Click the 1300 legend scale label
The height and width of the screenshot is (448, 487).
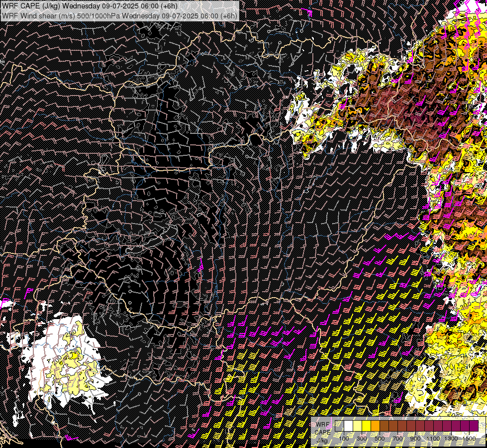pyautogui.click(x=451, y=439)
